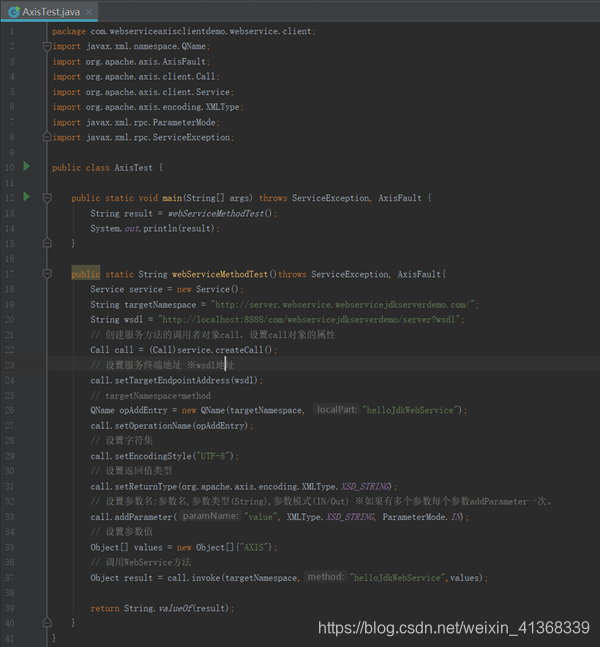Click 'import javax.xml.rpc.ServiceException' line

(x=143, y=137)
